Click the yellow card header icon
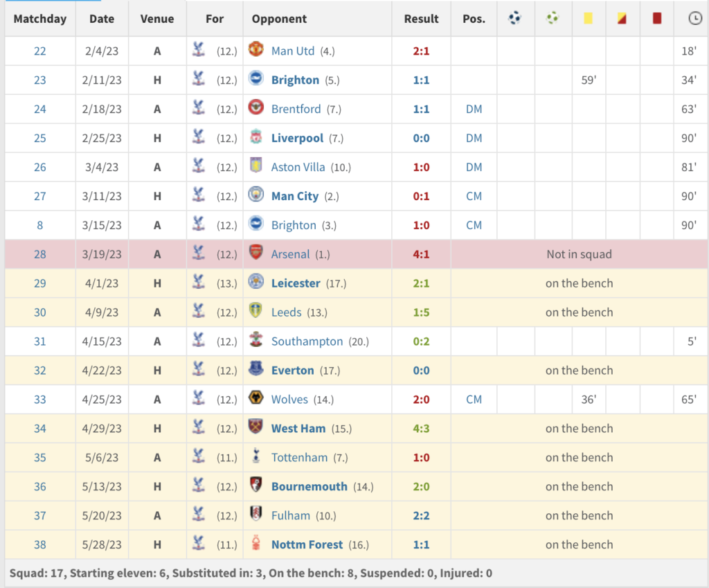Image resolution: width=709 pixels, height=588 pixels. tap(588, 18)
